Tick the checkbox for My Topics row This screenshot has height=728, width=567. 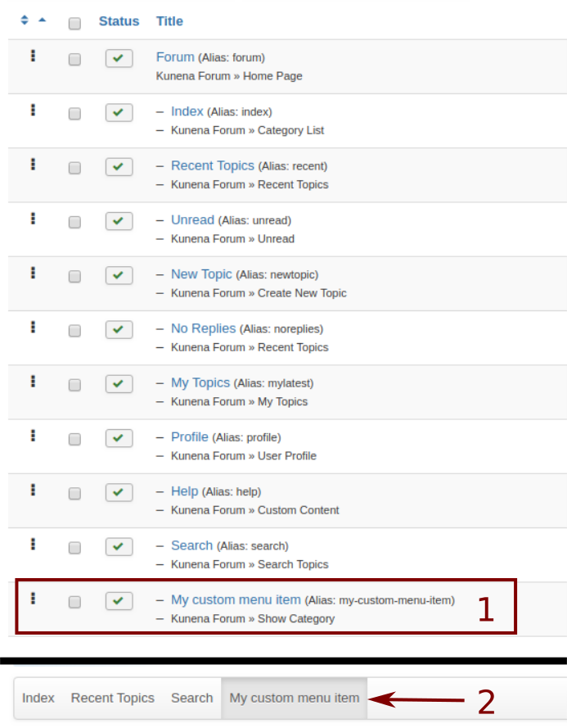[74, 385]
